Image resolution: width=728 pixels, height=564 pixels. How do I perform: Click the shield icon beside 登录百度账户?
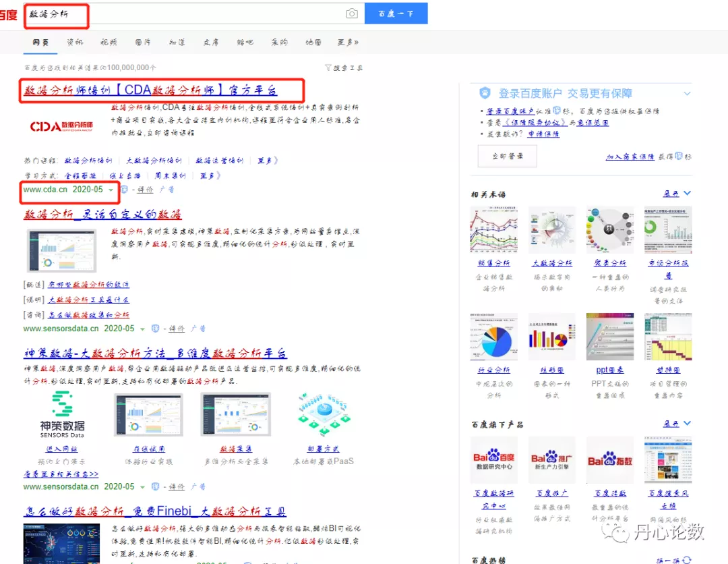click(x=485, y=93)
